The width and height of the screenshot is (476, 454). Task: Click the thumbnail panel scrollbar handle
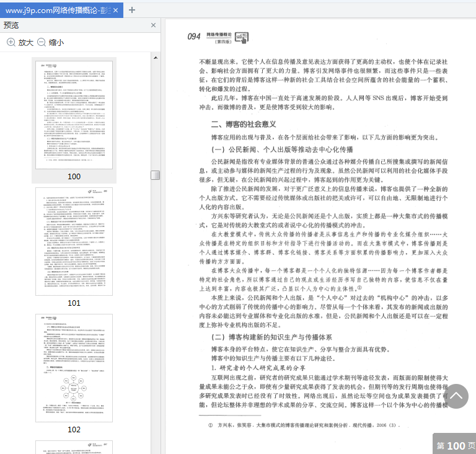click(x=156, y=175)
